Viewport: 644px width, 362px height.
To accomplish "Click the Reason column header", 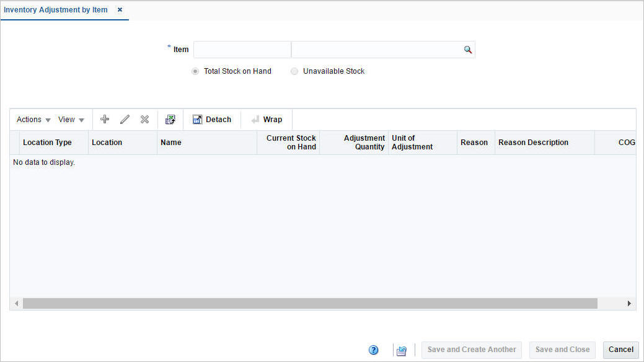I will (476, 143).
